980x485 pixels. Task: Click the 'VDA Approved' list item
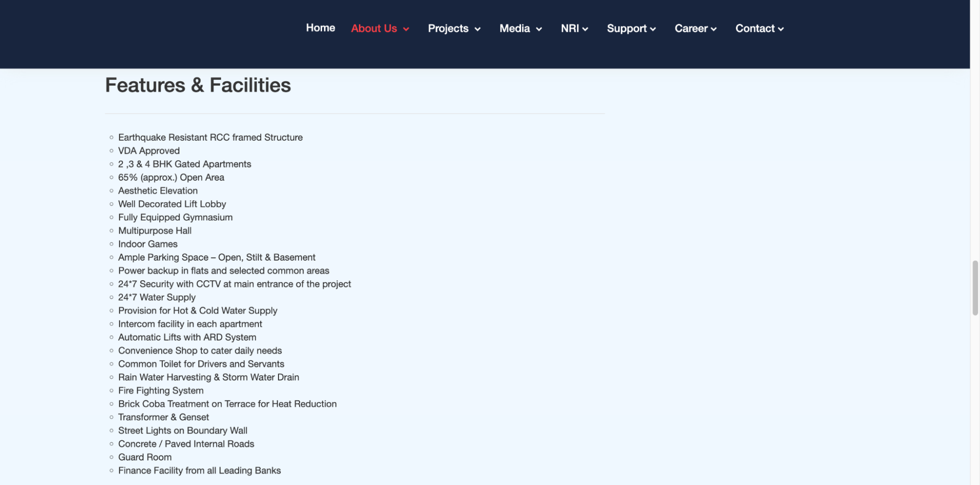149,151
